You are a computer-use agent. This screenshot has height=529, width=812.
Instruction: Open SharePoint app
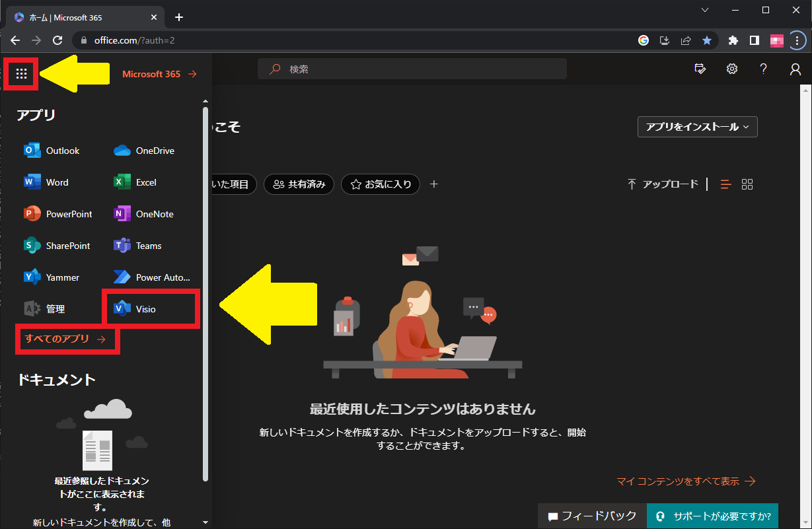click(x=57, y=246)
